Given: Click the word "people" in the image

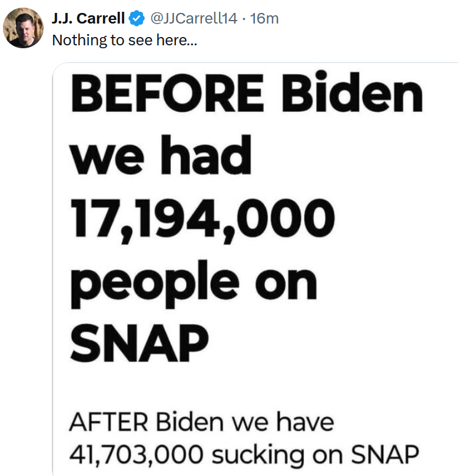Looking at the screenshot, I should coord(151,282).
